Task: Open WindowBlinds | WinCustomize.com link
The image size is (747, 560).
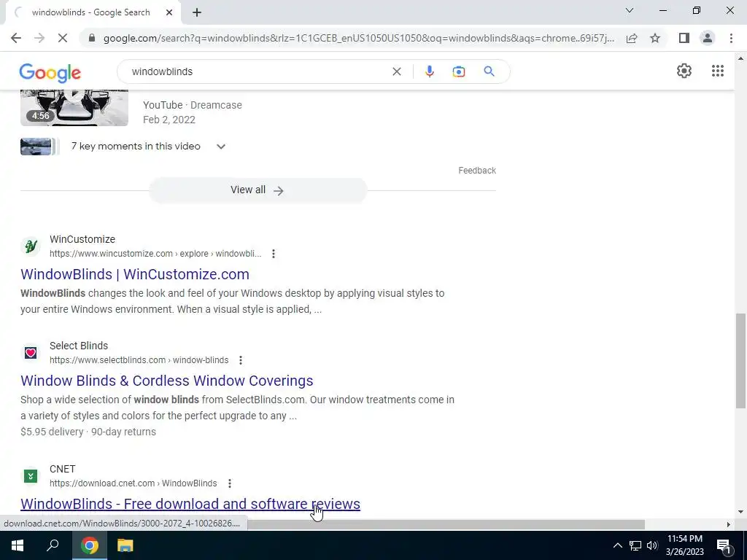Action: [135, 274]
